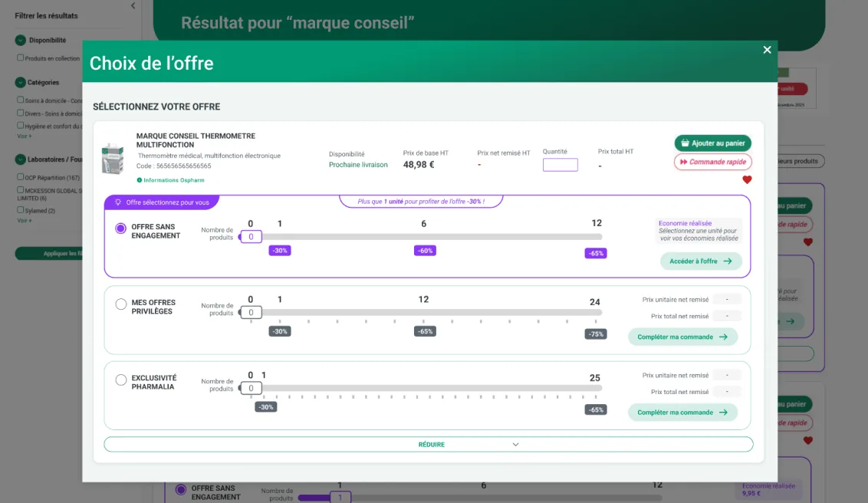This screenshot has width=868, height=503.
Task: Check the Soins à domicile category checkbox
Action: (x=21, y=100)
